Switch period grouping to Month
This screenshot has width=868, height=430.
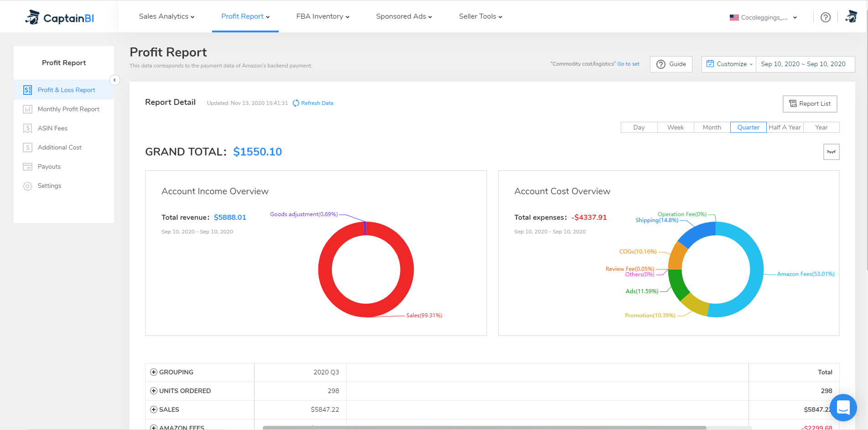tap(712, 127)
